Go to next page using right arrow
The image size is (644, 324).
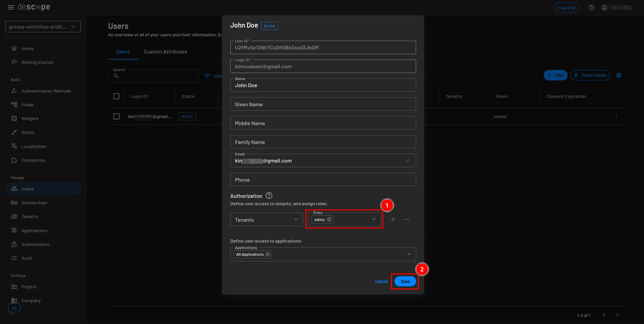click(x=618, y=315)
